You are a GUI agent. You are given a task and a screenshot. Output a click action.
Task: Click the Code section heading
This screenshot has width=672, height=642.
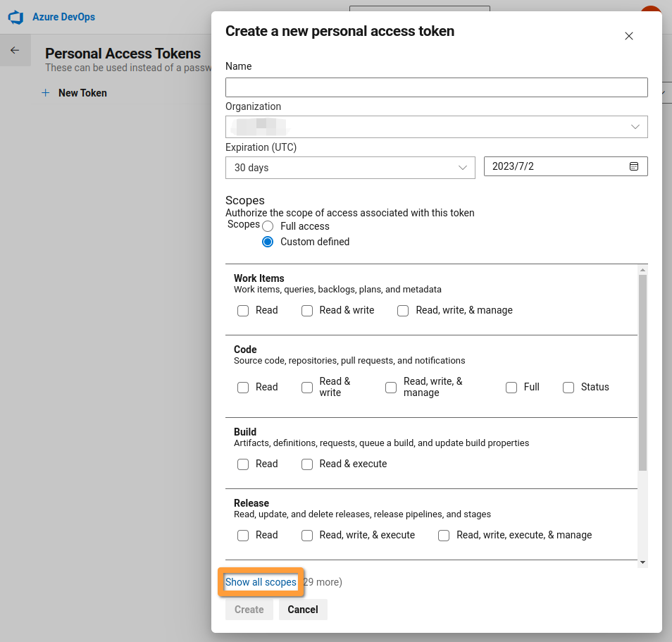pos(245,350)
